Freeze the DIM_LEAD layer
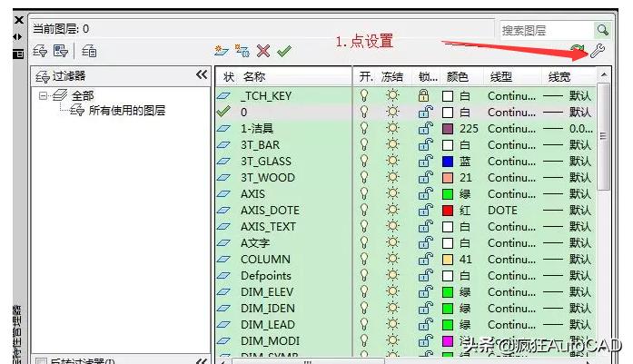Image resolution: width=633 pixels, height=364 pixels. pyautogui.click(x=392, y=324)
